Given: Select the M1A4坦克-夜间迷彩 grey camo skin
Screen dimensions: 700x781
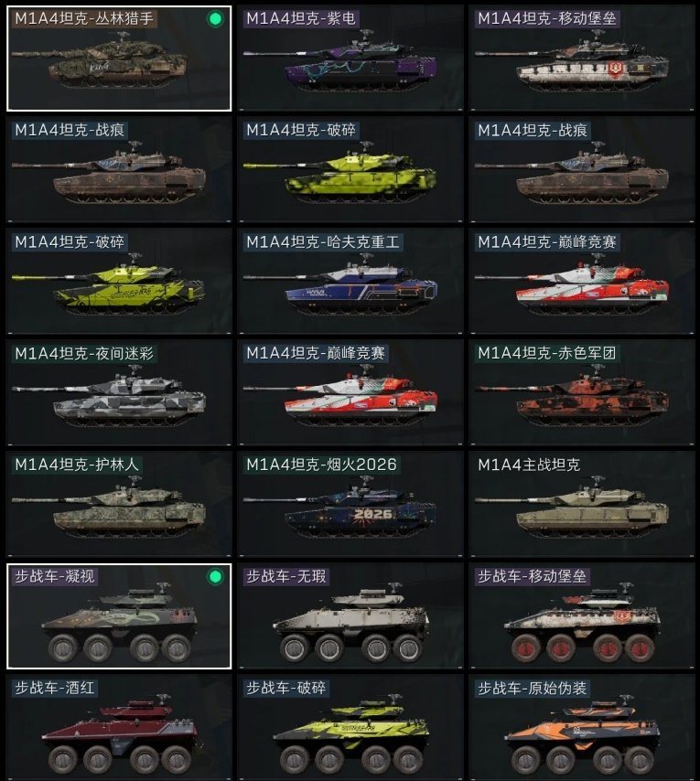Looking at the screenshot, I should click(x=119, y=393).
